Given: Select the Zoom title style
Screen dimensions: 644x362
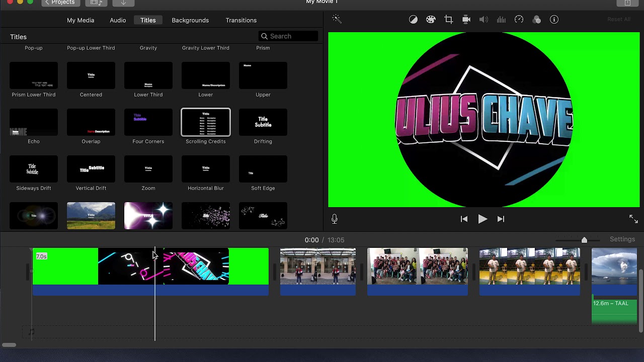Looking at the screenshot, I should (x=148, y=169).
